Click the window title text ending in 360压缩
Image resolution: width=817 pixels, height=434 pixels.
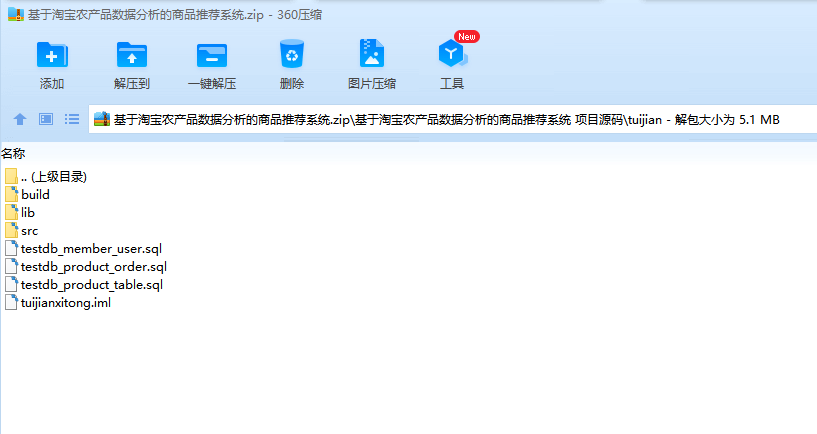point(175,15)
